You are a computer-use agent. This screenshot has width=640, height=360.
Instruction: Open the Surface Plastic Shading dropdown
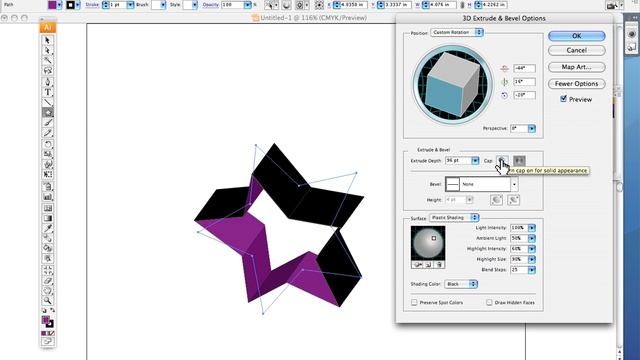(454, 218)
